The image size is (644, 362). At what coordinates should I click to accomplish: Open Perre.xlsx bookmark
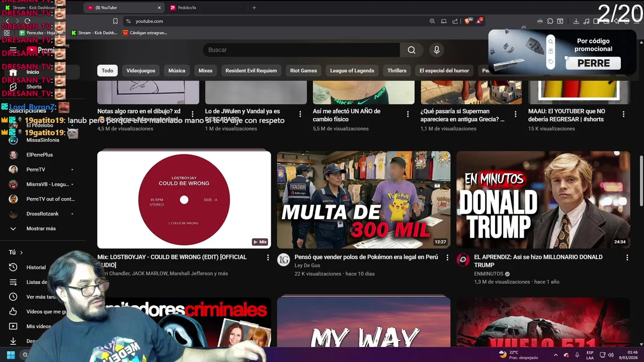coord(42,33)
